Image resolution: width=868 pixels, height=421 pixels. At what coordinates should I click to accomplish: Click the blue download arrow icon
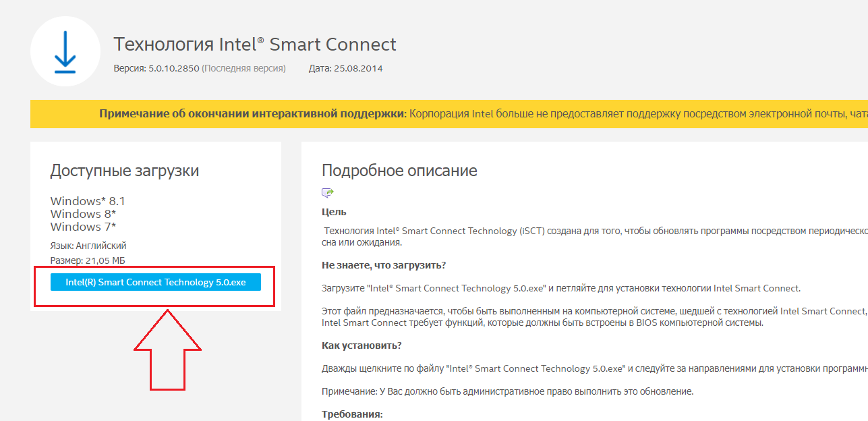pyautogui.click(x=65, y=53)
